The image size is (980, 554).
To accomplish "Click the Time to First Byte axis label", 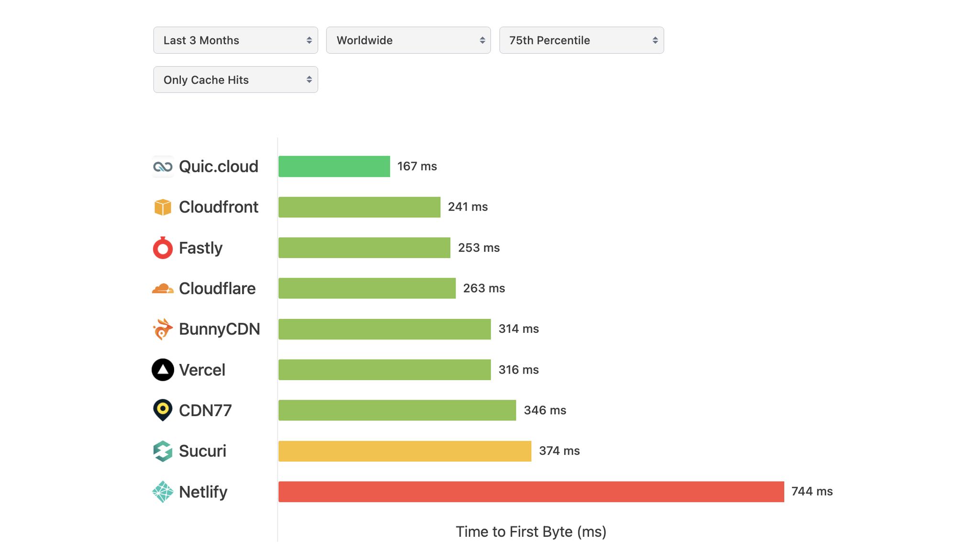I will pyautogui.click(x=531, y=531).
